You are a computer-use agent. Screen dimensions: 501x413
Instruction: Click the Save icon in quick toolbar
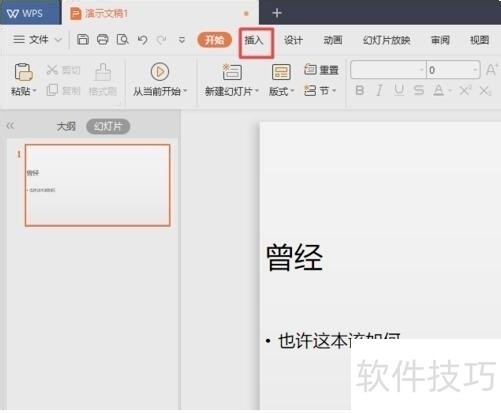pyautogui.click(x=83, y=40)
